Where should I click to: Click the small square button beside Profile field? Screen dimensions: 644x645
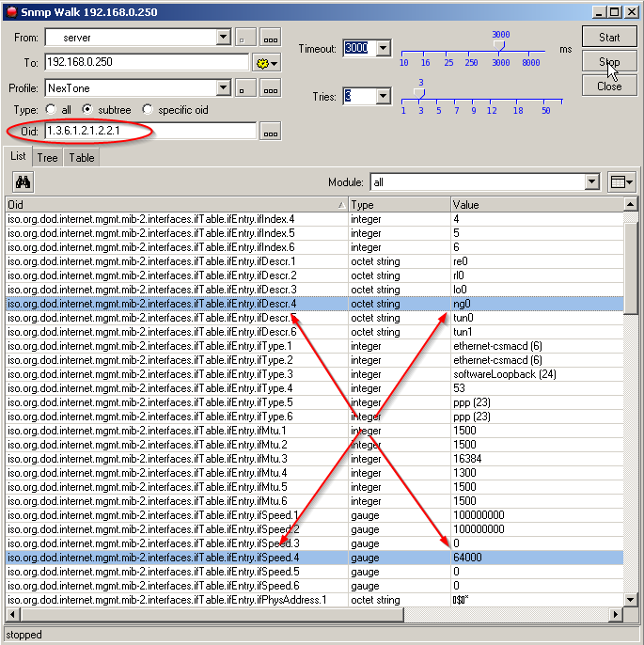[x=246, y=88]
